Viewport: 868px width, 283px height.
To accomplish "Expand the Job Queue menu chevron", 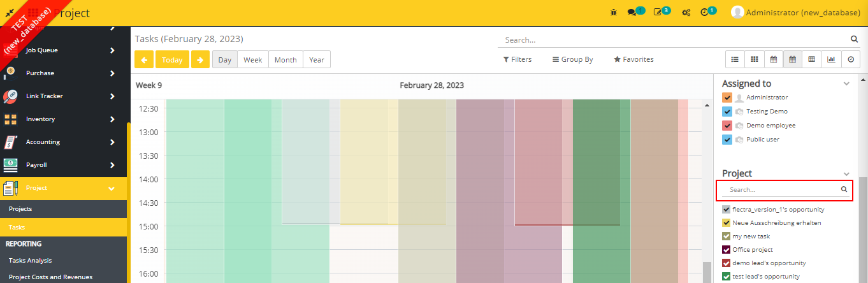I will coord(112,50).
